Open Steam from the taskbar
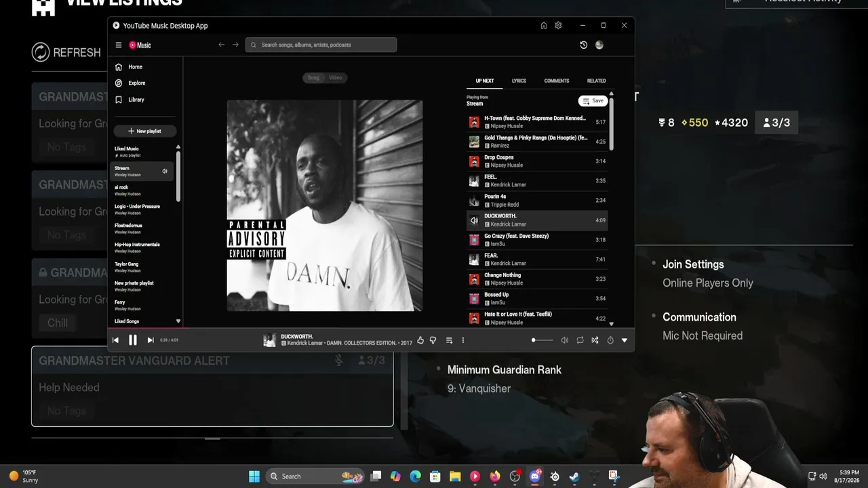Viewport: 868px width, 488px height. click(x=574, y=476)
